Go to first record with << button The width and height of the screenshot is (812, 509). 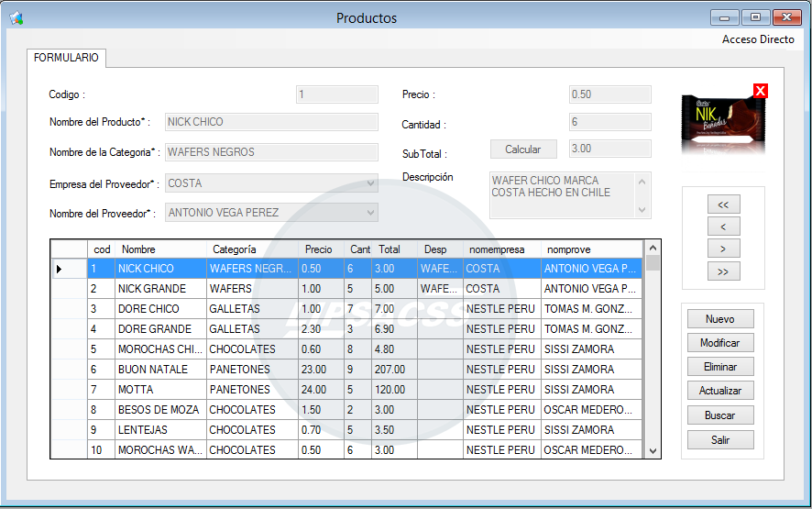[x=723, y=205]
